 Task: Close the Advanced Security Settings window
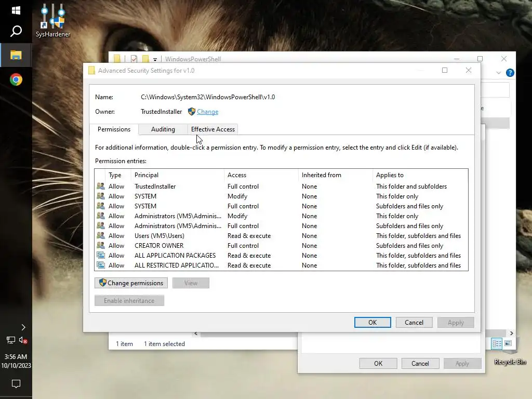469,70
